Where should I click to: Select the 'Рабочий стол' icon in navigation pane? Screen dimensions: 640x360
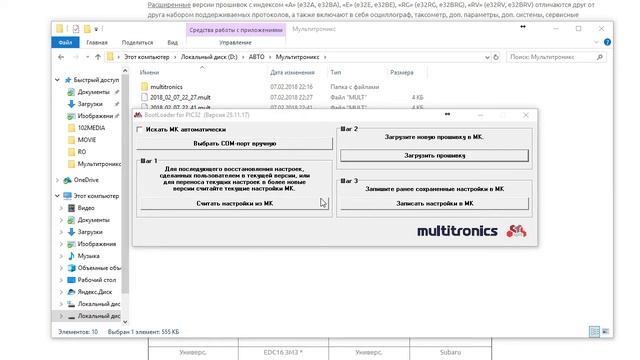point(71,280)
